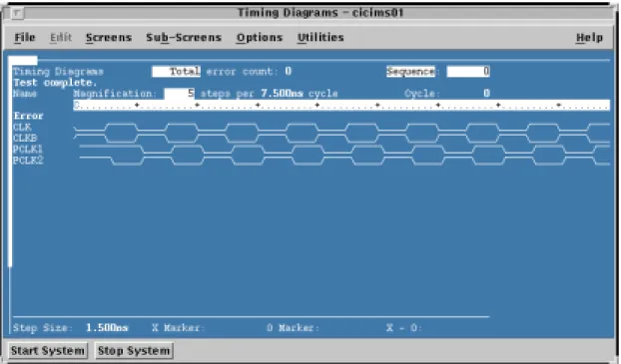Click the Step Size value 1.500ms
621x364 pixels.
[107, 328]
